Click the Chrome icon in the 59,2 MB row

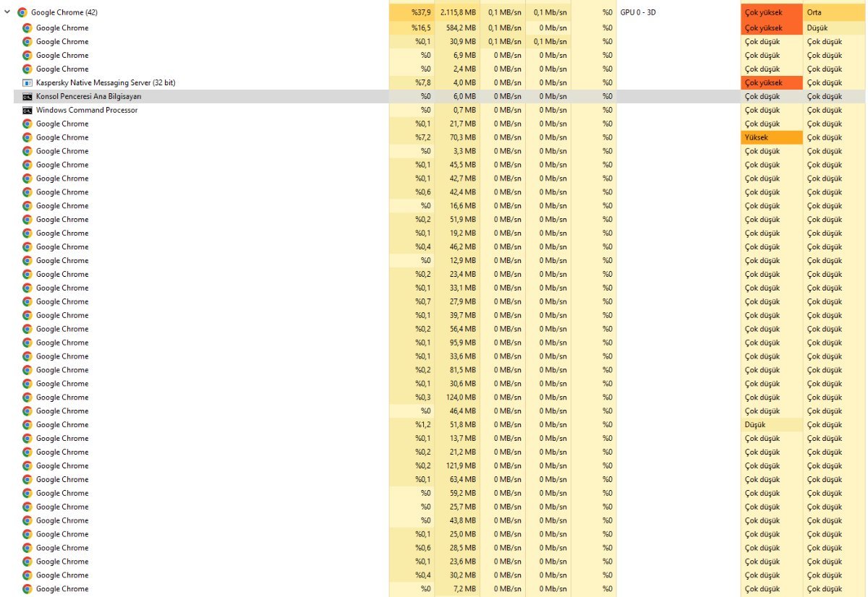(x=27, y=493)
